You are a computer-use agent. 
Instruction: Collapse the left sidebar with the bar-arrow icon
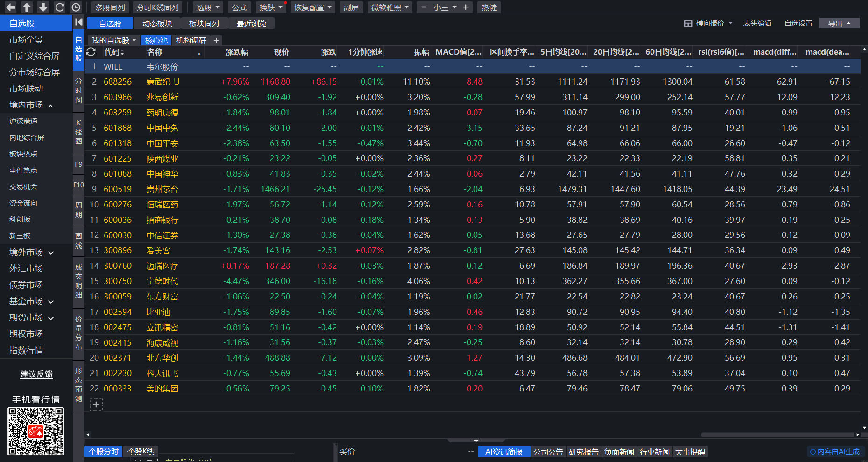pyautogui.click(x=78, y=22)
